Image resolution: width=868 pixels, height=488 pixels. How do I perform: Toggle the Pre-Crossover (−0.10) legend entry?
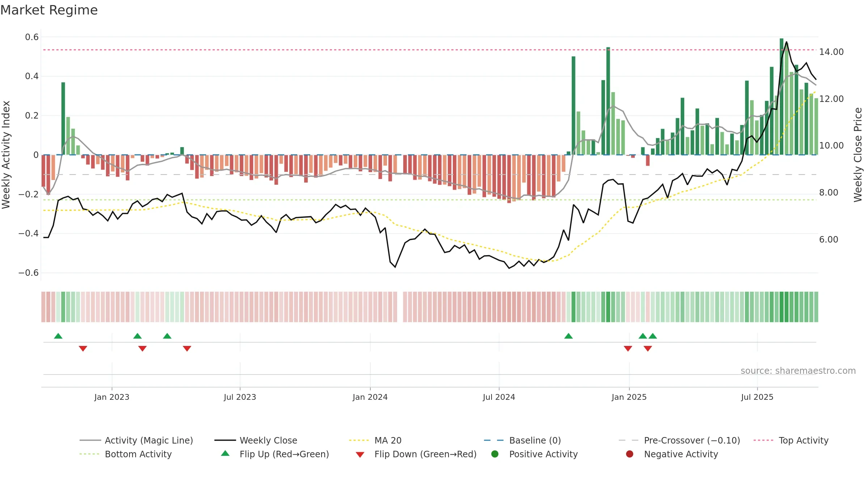point(680,440)
